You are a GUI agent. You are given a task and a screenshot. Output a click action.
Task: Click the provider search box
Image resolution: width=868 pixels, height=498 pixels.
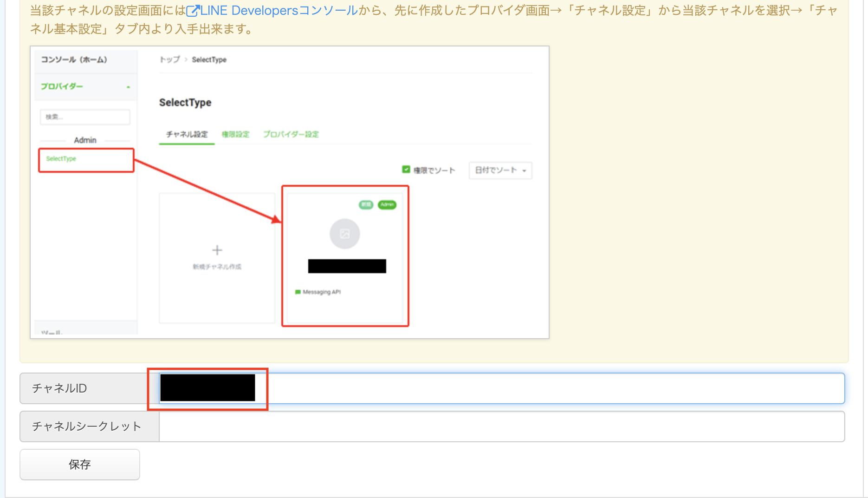(x=85, y=117)
